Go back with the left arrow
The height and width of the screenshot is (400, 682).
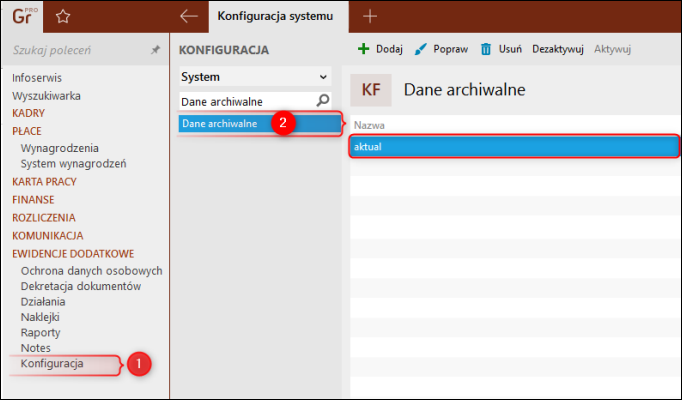click(189, 17)
